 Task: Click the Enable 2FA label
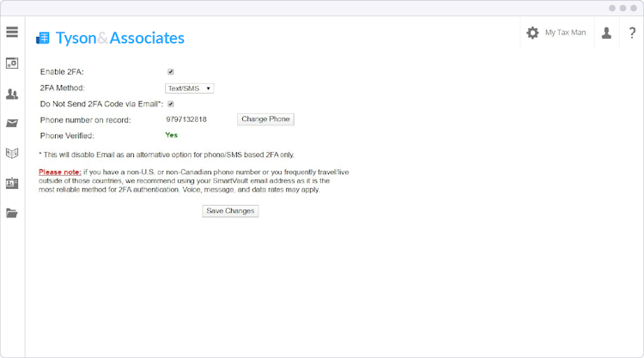(x=62, y=72)
